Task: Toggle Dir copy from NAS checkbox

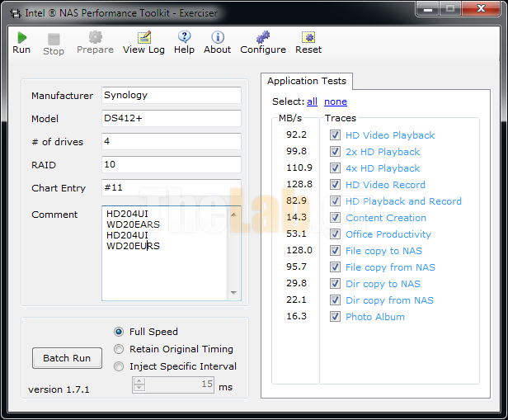Action: [x=335, y=300]
